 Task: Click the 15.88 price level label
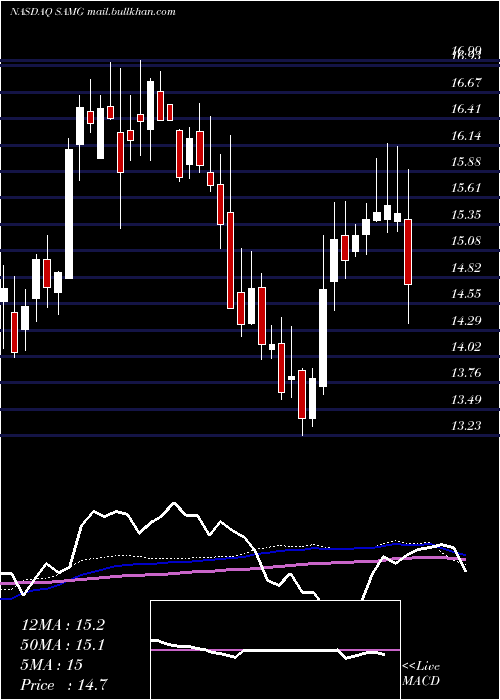(x=466, y=162)
